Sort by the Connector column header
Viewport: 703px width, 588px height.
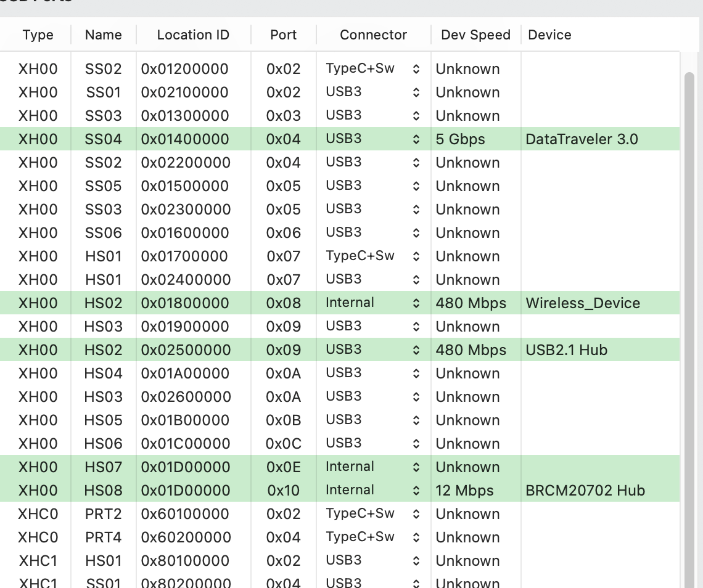[373, 35]
